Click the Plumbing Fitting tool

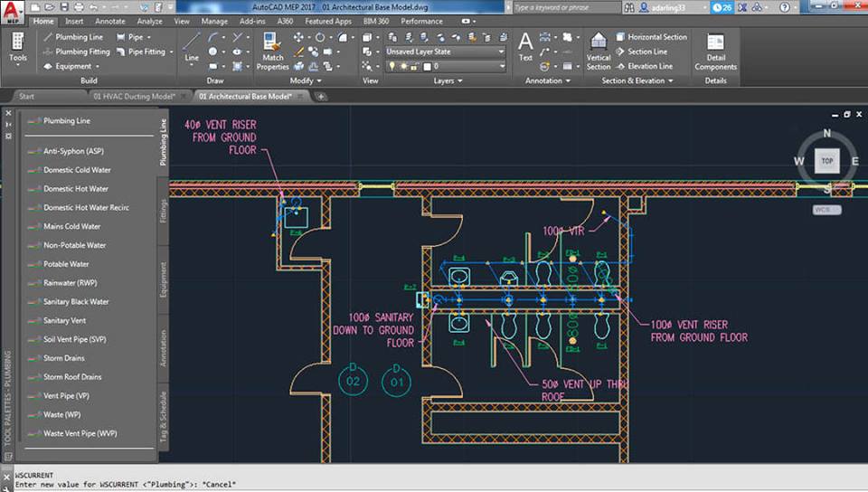[x=82, y=52]
